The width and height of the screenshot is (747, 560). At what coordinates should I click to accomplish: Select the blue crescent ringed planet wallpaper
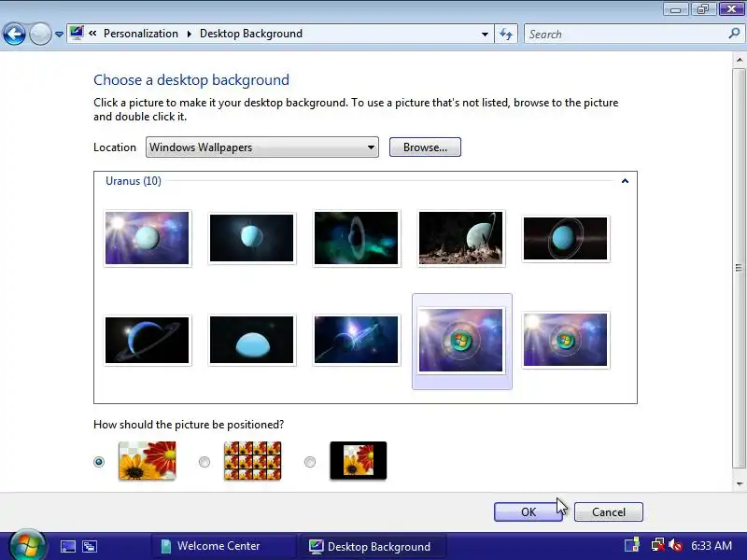pos(148,340)
